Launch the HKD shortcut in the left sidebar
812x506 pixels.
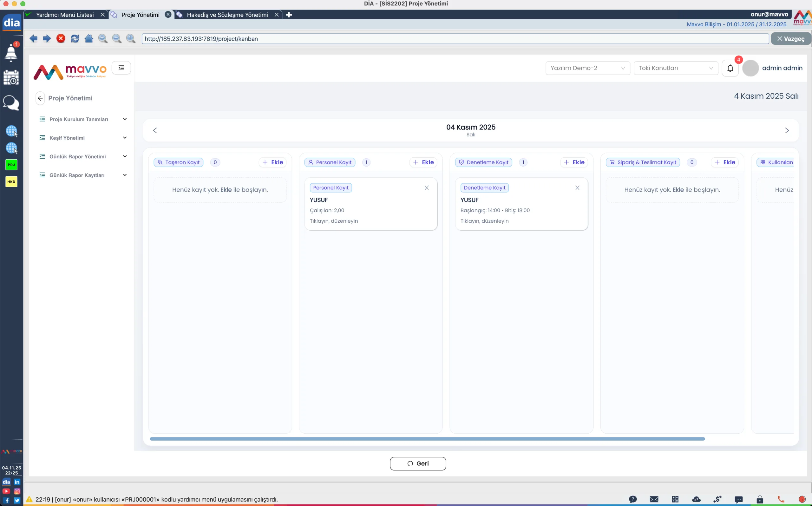click(11, 181)
